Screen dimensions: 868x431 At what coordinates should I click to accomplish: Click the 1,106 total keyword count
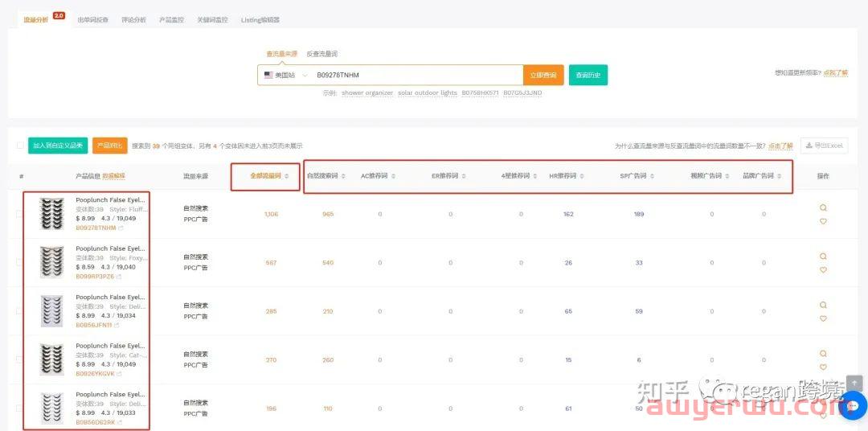tap(272, 214)
